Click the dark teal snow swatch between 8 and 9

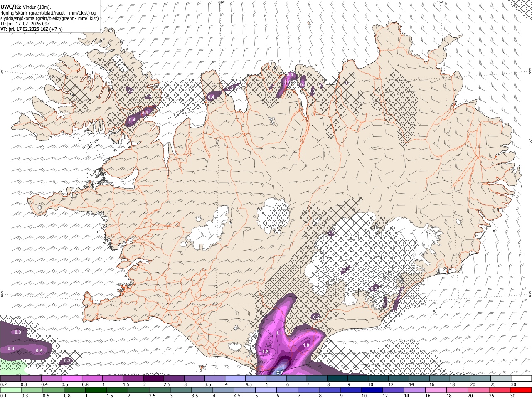[337, 379]
